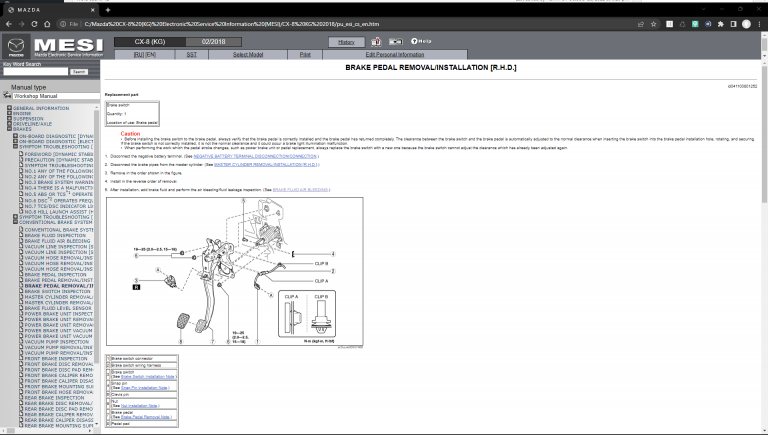Viewport: 768px width, 435px height.
Task: Open the Select Model tab
Action: [x=248, y=54]
